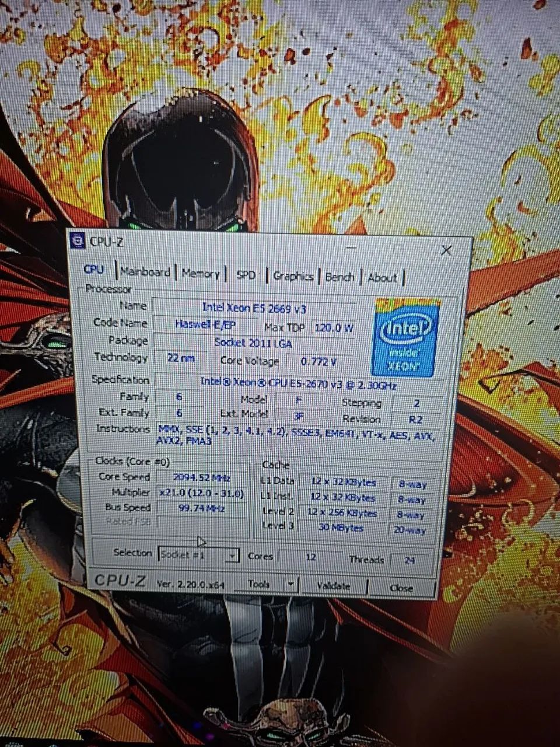
Task: Switch to the CPU tab
Action: tap(93, 269)
